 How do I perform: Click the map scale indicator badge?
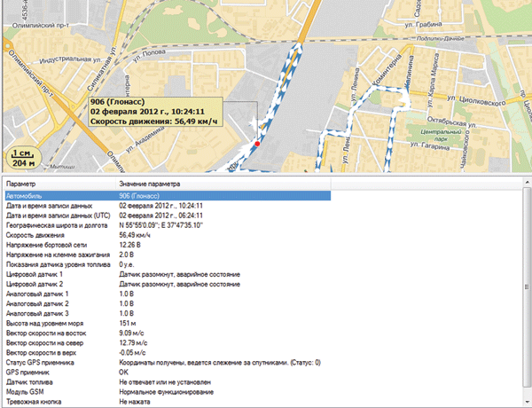point(25,158)
